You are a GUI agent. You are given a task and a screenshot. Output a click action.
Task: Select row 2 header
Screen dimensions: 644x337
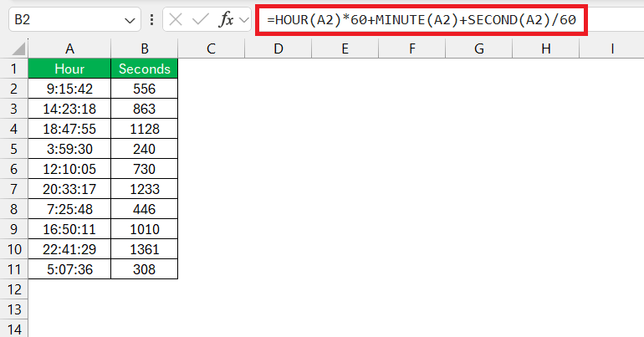pyautogui.click(x=14, y=89)
